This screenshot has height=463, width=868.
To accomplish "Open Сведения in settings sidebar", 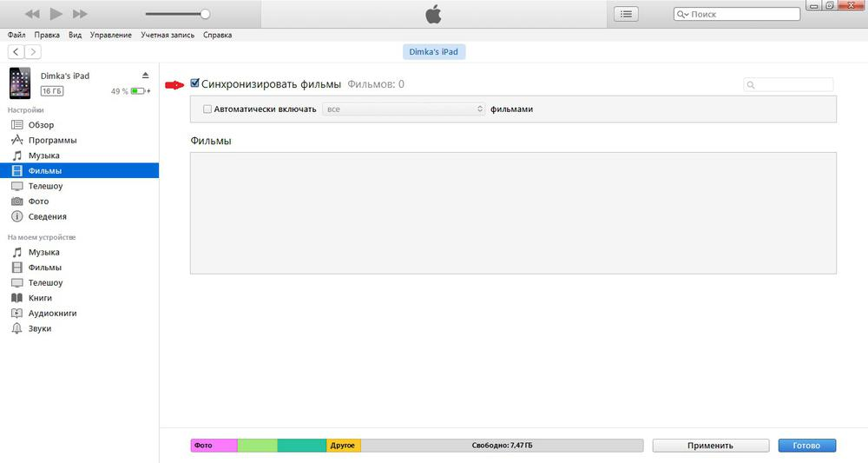I will (x=80, y=216).
